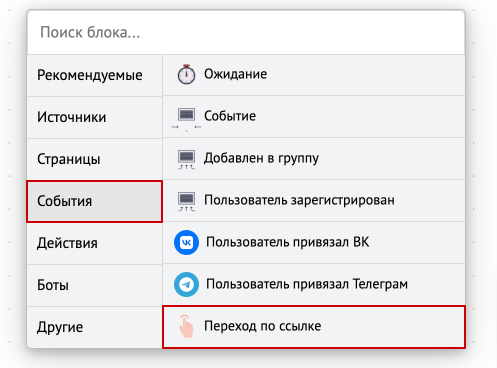This screenshot has height=368, width=497.
Task: Click the Добавлен в группу icon
Action: tap(186, 160)
